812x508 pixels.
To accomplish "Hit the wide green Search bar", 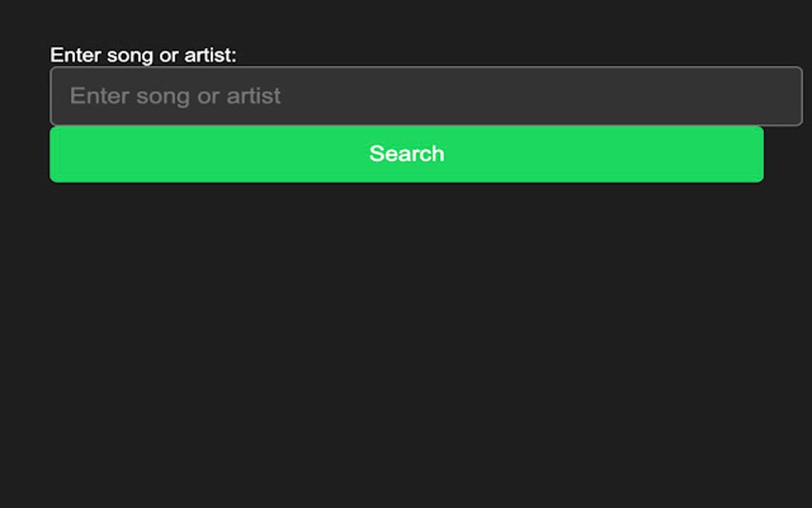I will 406,154.
